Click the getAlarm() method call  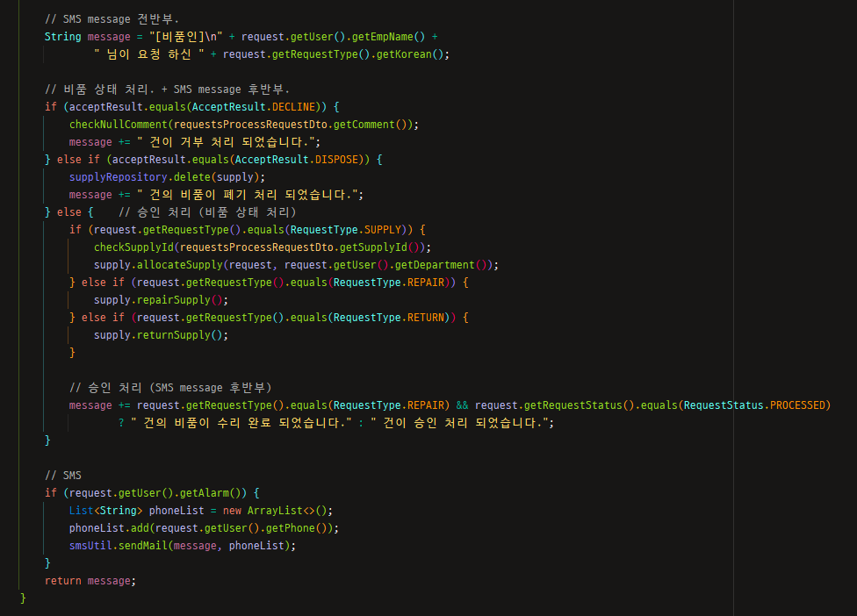pyautogui.click(x=210, y=493)
